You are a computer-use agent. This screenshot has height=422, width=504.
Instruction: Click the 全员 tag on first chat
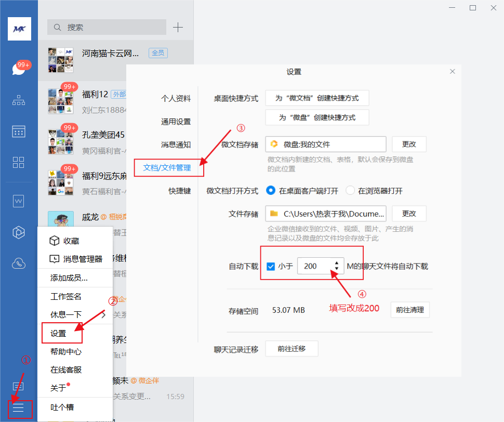(x=158, y=52)
